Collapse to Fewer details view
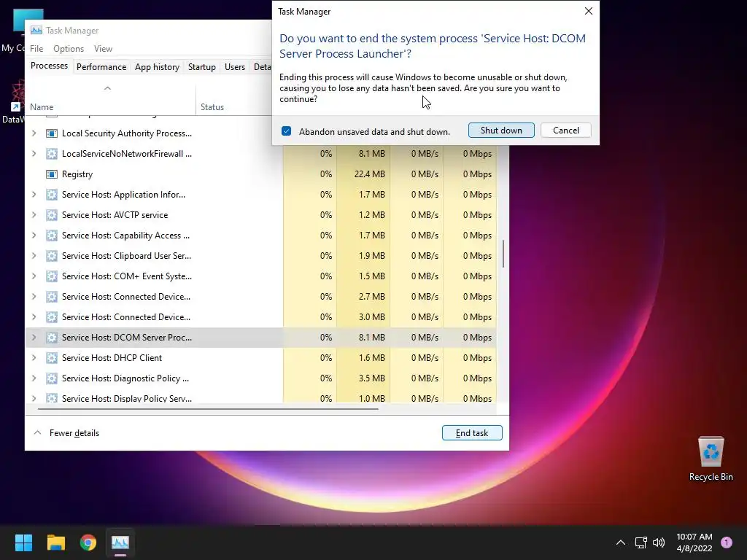Viewport: 747px width, 560px height. (x=66, y=433)
